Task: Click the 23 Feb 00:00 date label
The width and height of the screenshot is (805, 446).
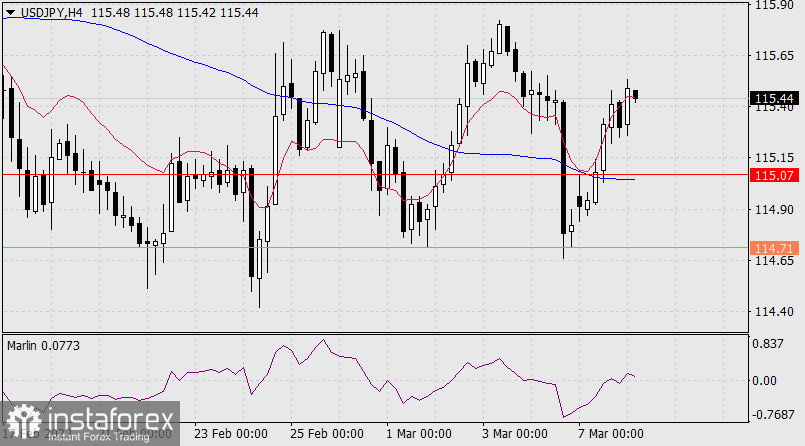Action: 231,434
